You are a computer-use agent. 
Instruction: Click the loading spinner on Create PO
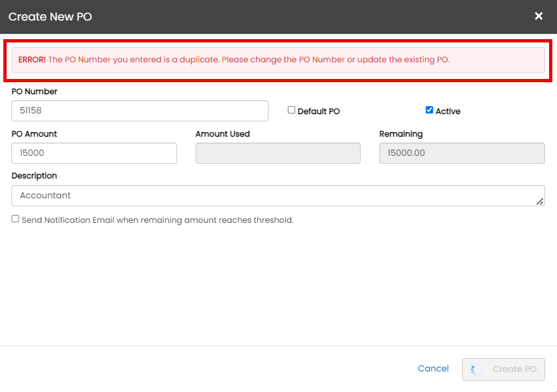[x=477, y=369]
